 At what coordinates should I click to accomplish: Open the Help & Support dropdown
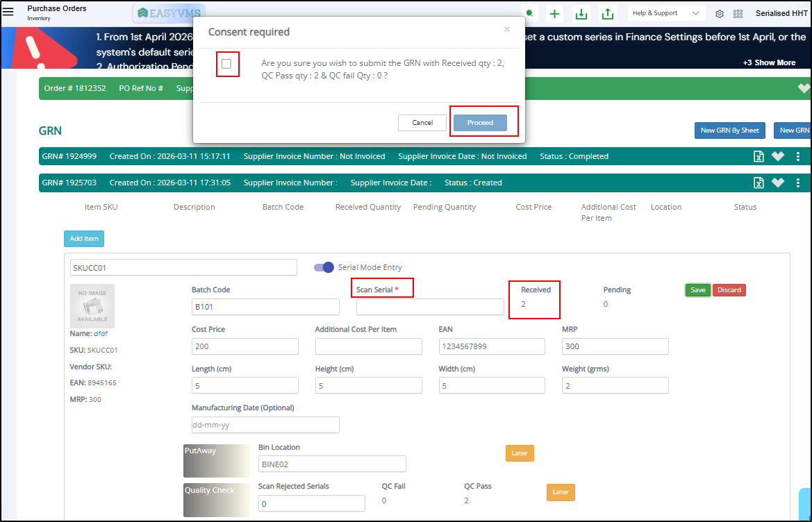pos(666,13)
